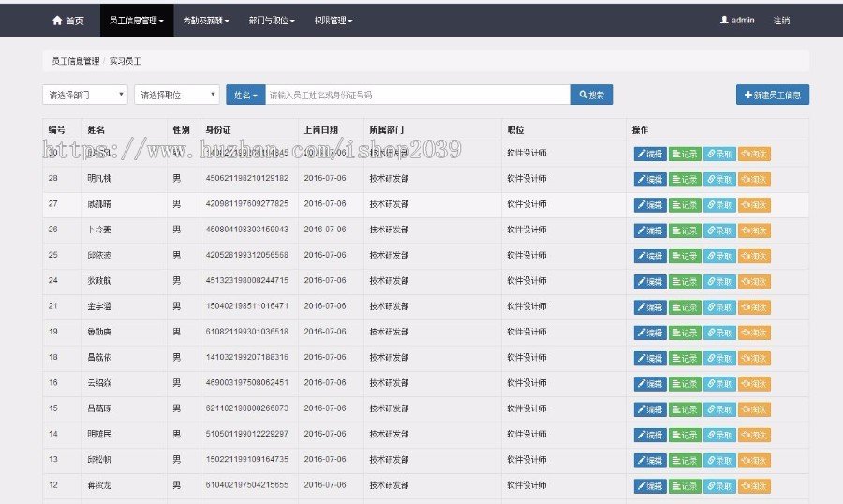Click 实习员工 in the breadcrumb

[x=126, y=61]
